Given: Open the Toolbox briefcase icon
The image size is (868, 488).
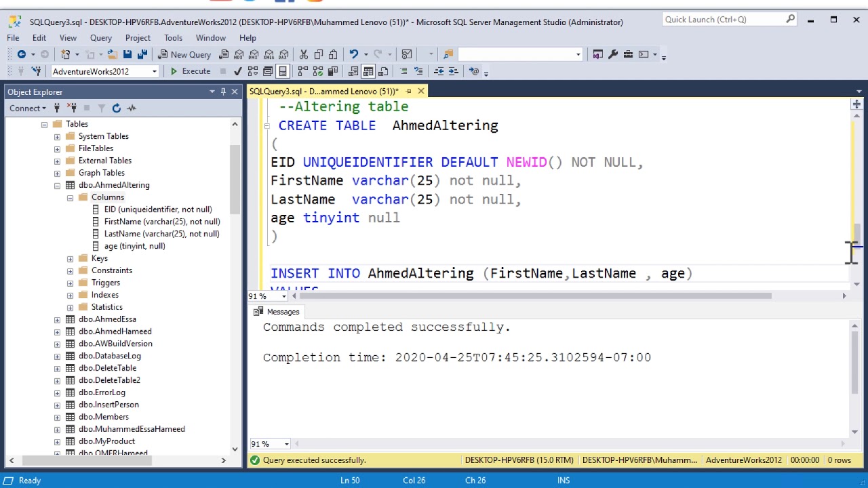Looking at the screenshot, I should (628, 54).
